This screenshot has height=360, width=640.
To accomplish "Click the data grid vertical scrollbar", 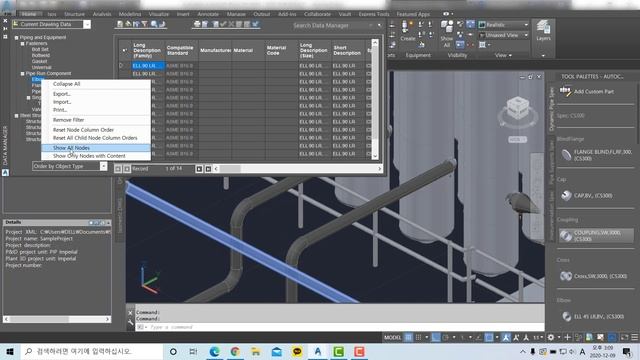I will pyautogui.click(x=375, y=99).
